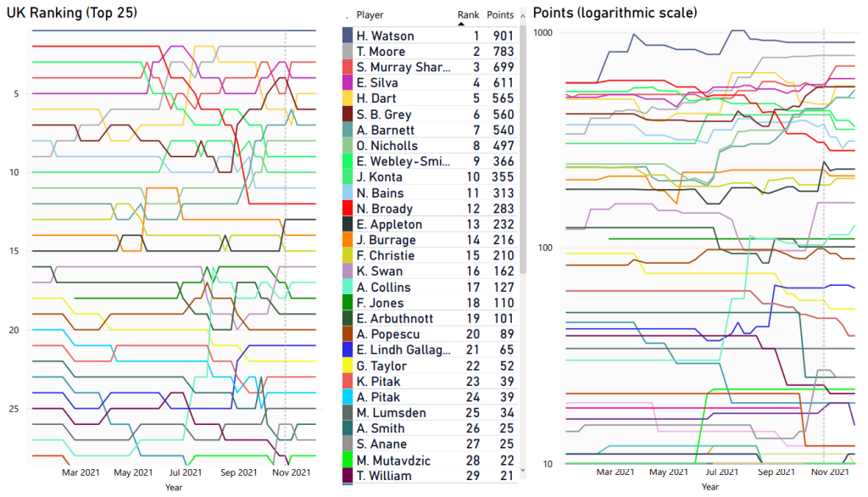Click the magenta swatch beside E. Silva

click(x=348, y=83)
